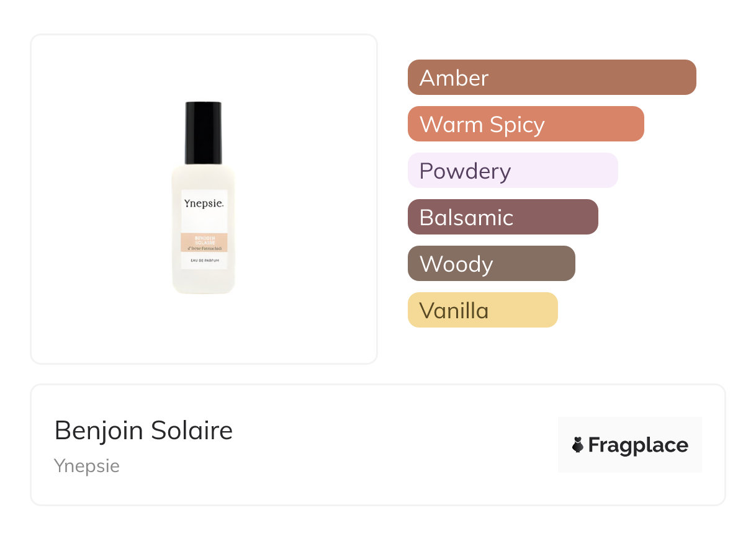Open the Benjoin Solaire title link
The width and height of the screenshot is (756, 536).
tap(143, 431)
